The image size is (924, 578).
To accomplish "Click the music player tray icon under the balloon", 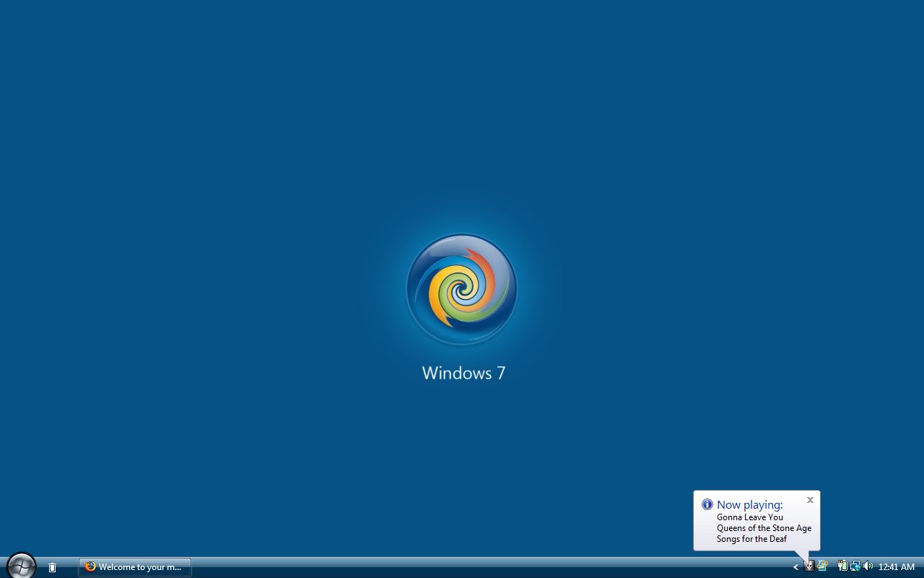I will tap(809, 566).
